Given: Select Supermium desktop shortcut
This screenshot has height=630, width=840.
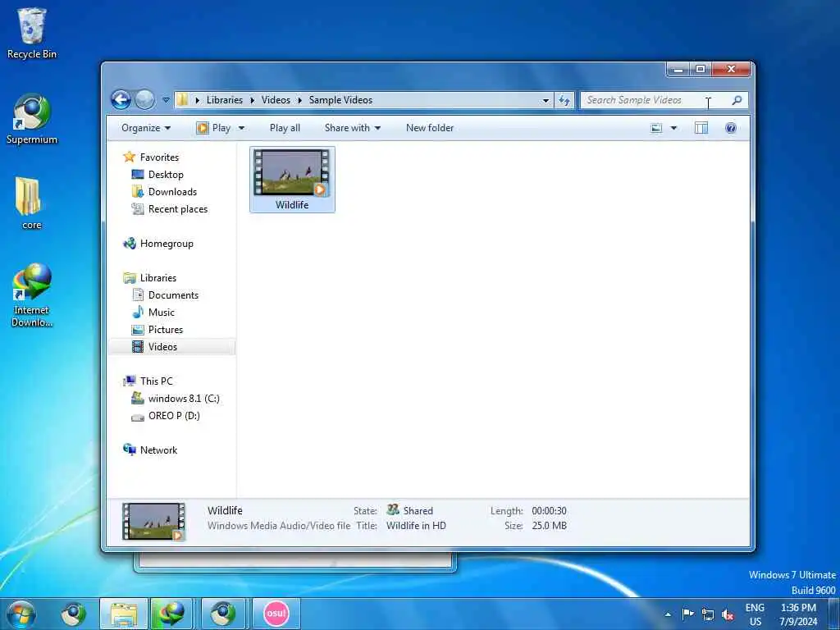Looking at the screenshot, I should 32,119.
